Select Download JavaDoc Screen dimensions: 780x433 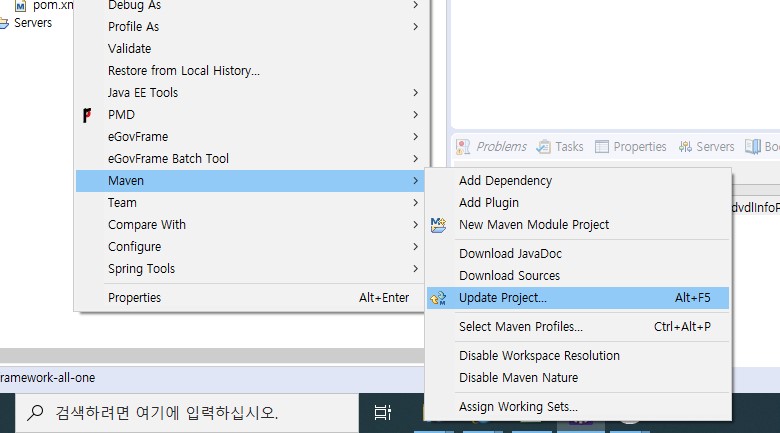pyautogui.click(x=578, y=253)
